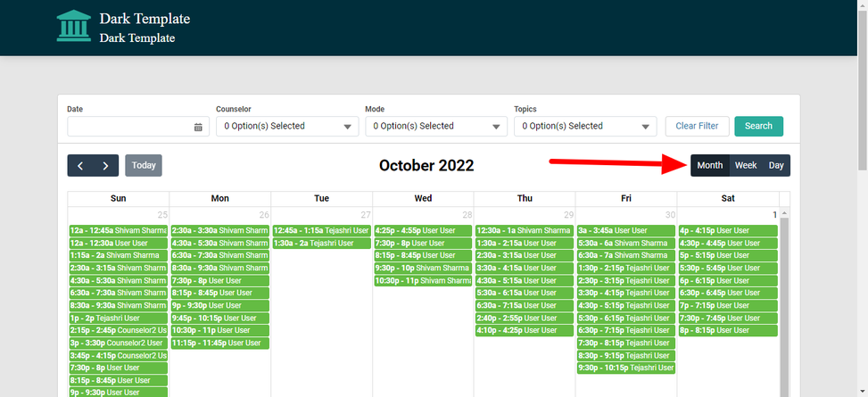
Task: Expand the Counselor dropdown
Action: (x=284, y=126)
